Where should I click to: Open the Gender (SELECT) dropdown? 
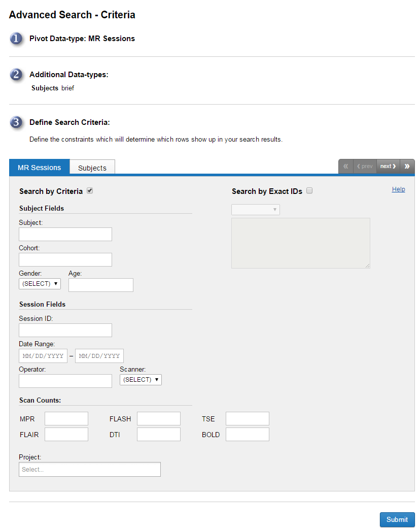(40, 284)
